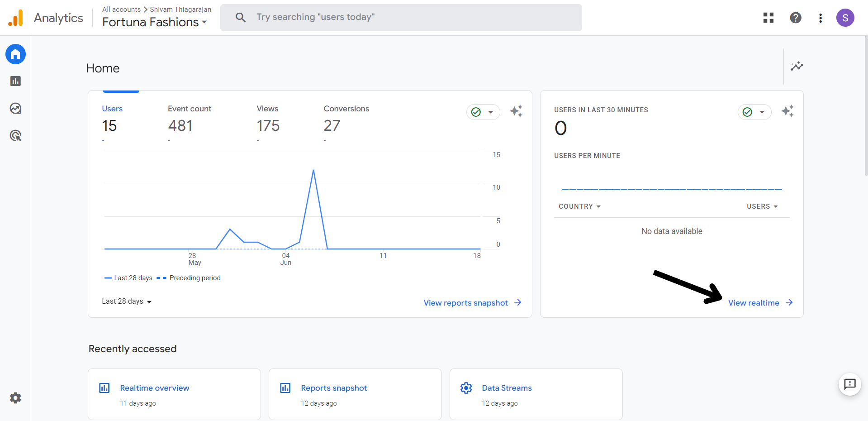Screen dimensions: 868x421
Task: Click the send feedback chat icon
Action: coord(850,384)
